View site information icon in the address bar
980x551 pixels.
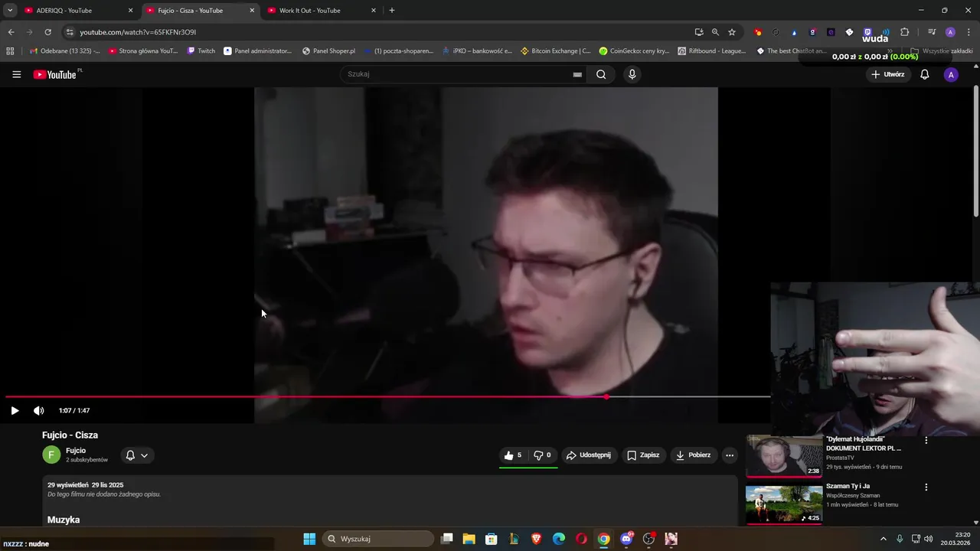[70, 32]
